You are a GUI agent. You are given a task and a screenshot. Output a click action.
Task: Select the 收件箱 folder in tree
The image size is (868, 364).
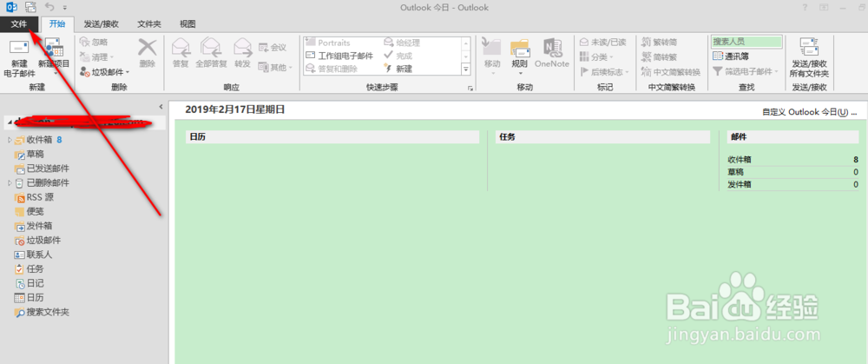click(38, 140)
